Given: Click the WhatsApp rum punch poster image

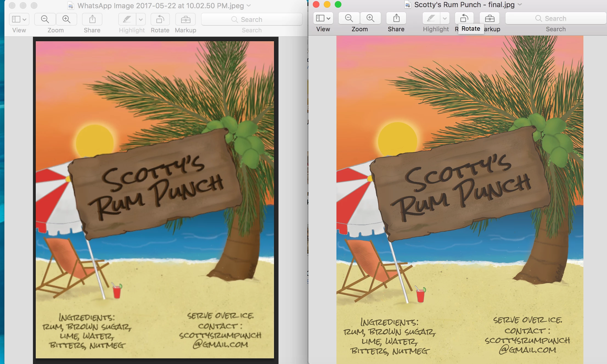Looking at the screenshot, I should click(x=155, y=200).
